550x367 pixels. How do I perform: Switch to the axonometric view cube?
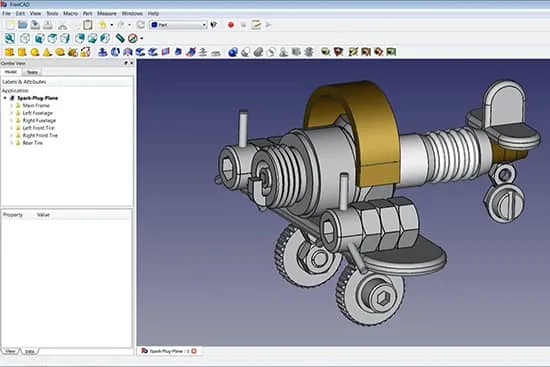click(25, 38)
